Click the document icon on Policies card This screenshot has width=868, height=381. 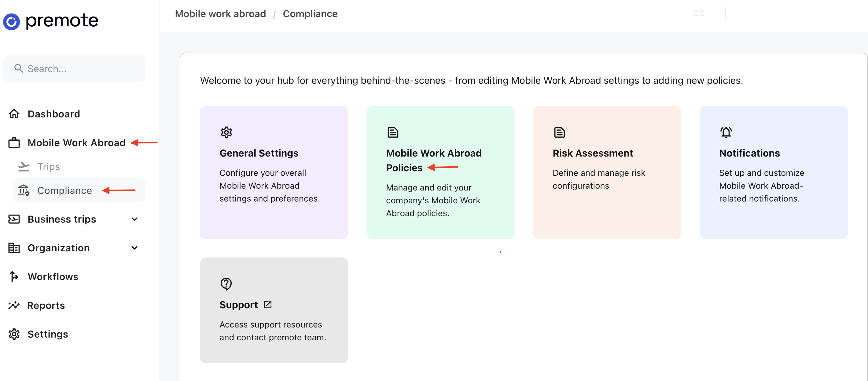392,132
